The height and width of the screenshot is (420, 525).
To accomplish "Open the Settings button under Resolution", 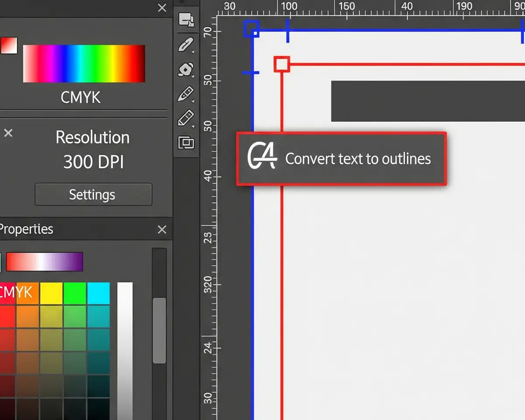I will pyautogui.click(x=93, y=194).
